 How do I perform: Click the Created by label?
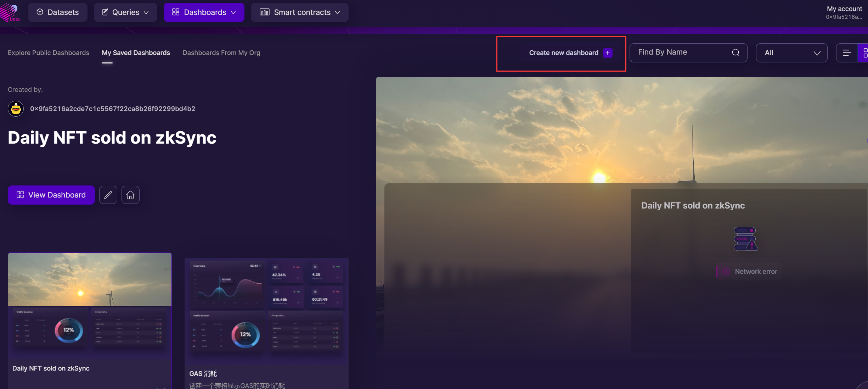point(25,90)
